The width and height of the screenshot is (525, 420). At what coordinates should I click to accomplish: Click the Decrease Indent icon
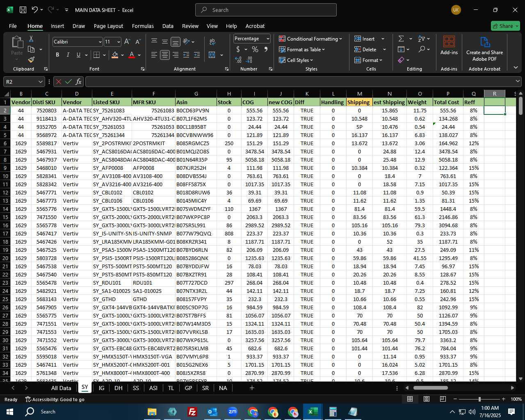tap(186, 55)
